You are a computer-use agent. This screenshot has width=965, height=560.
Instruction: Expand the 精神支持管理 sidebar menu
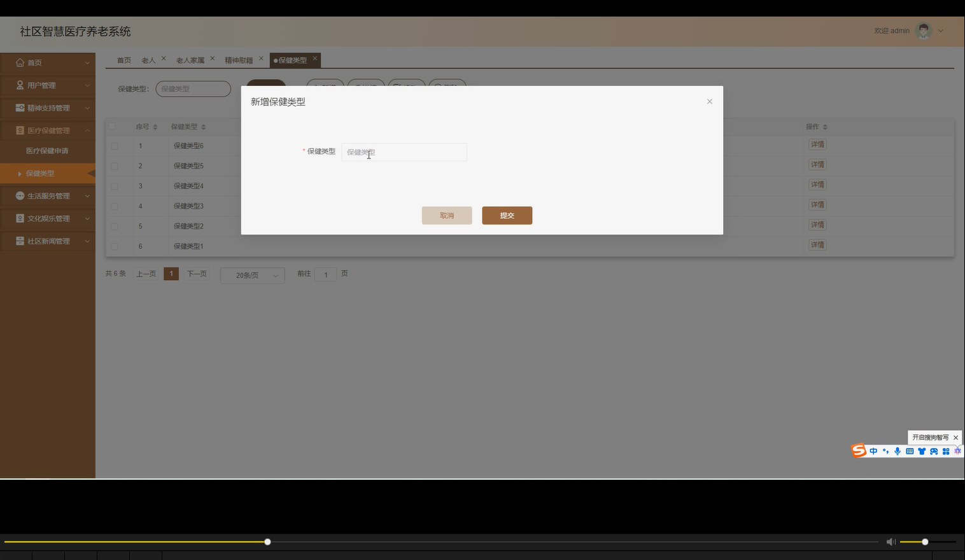(48, 108)
